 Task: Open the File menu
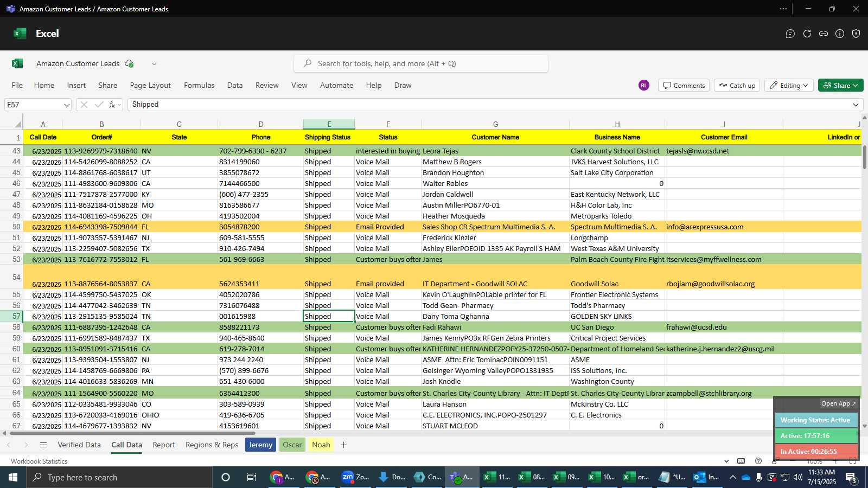(17, 85)
